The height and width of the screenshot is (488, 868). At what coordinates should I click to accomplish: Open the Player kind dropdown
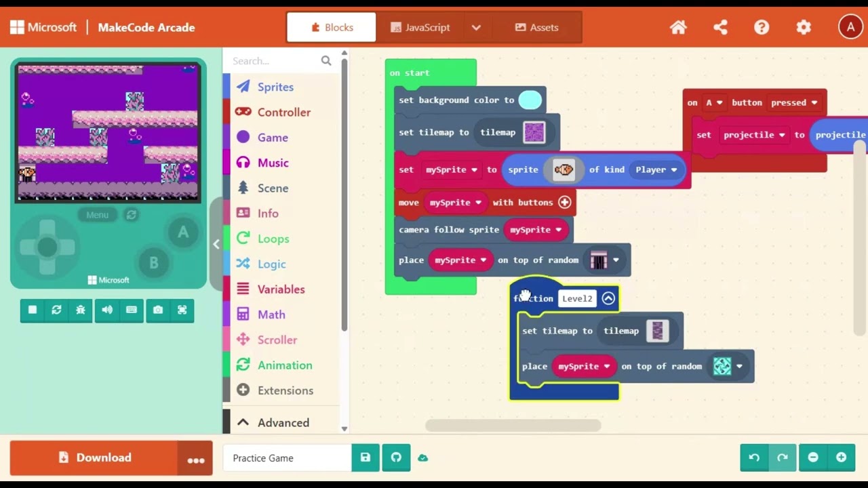[x=656, y=169]
